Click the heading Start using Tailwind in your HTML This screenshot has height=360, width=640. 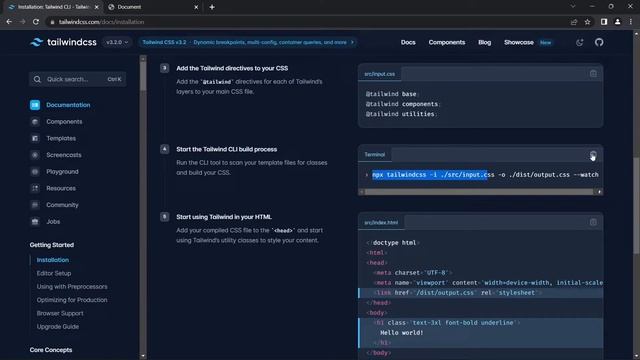pos(224,217)
